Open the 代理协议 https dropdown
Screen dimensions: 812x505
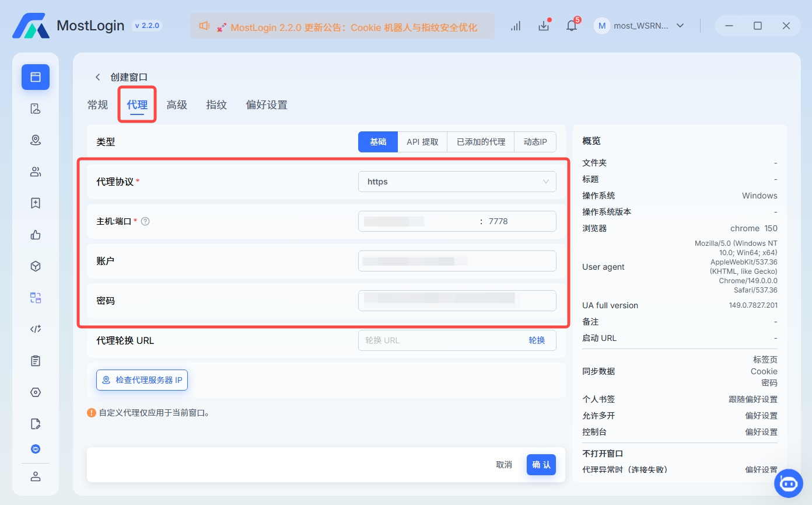tap(457, 182)
